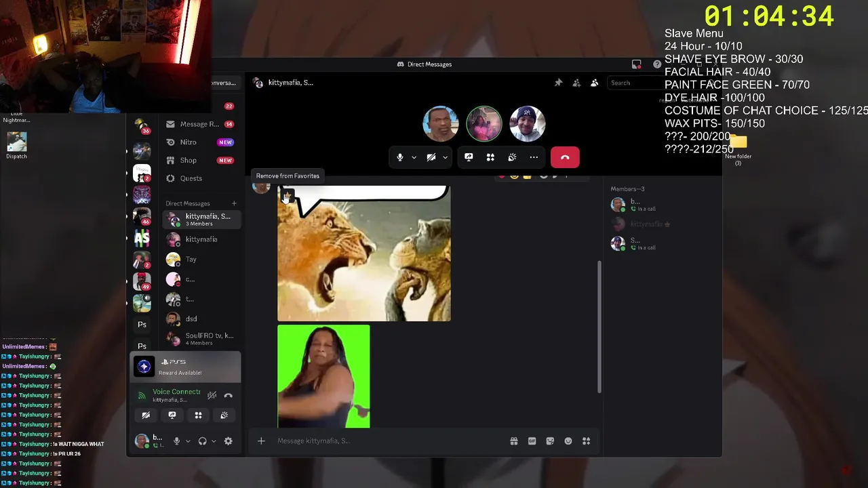Open Dispatch desktop shortcut

point(16,145)
